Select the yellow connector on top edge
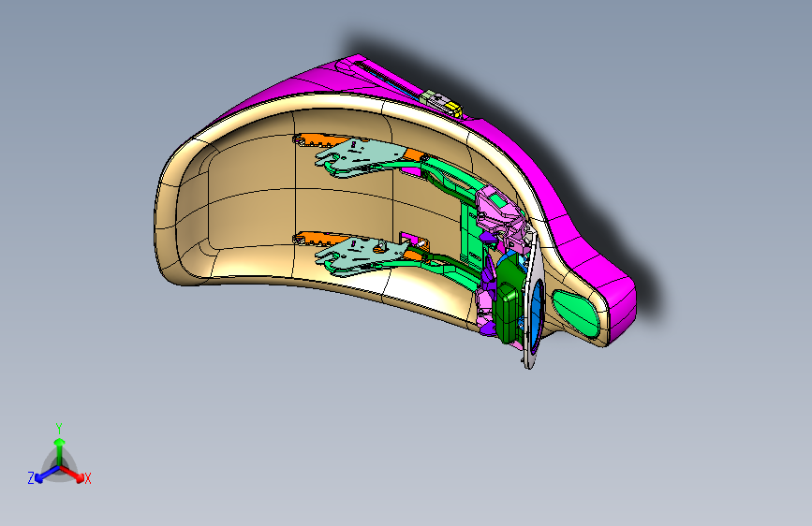 454,108
